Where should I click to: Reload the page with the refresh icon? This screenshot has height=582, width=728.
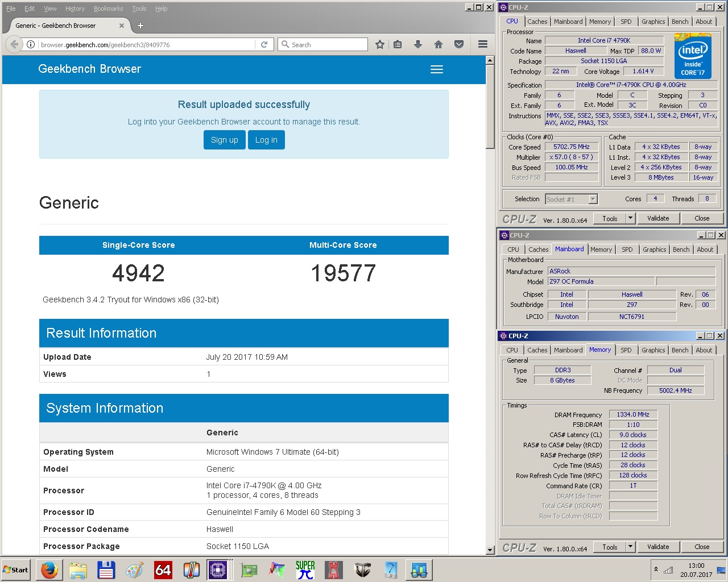pyautogui.click(x=264, y=44)
